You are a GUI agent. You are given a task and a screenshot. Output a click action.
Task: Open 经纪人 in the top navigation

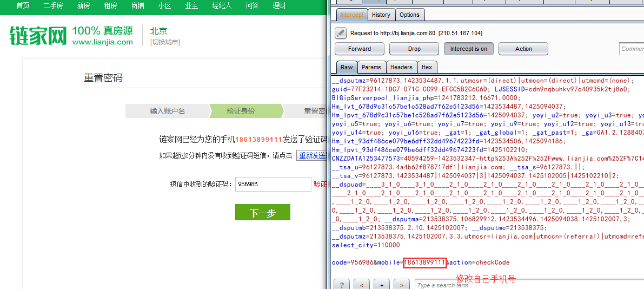pyautogui.click(x=222, y=5)
